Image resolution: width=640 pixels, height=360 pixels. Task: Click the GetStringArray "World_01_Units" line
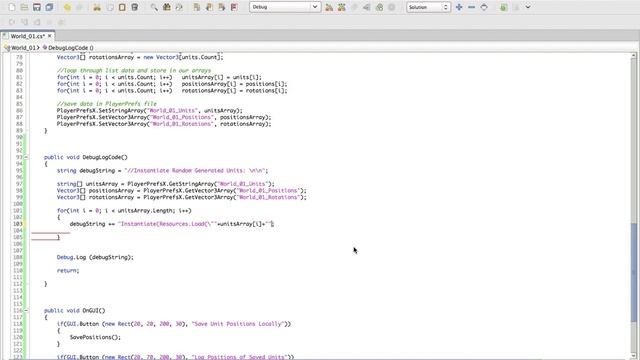[166, 184]
